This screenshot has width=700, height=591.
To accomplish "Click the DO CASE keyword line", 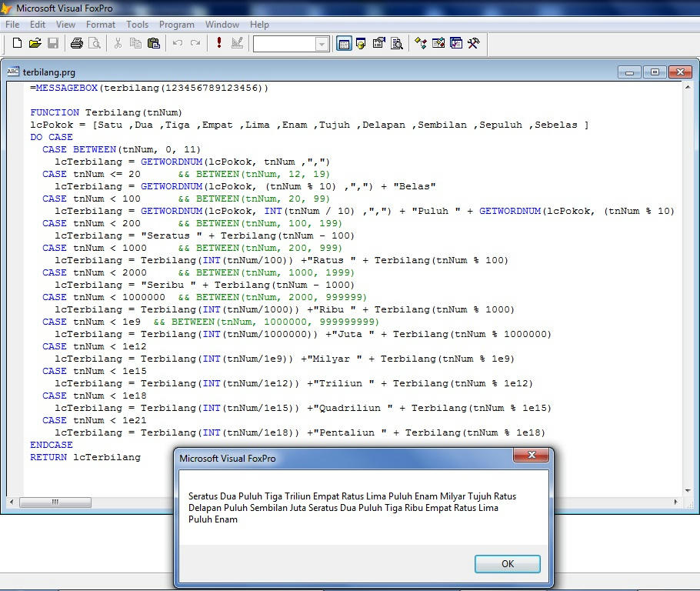I will pyautogui.click(x=52, y=137).
